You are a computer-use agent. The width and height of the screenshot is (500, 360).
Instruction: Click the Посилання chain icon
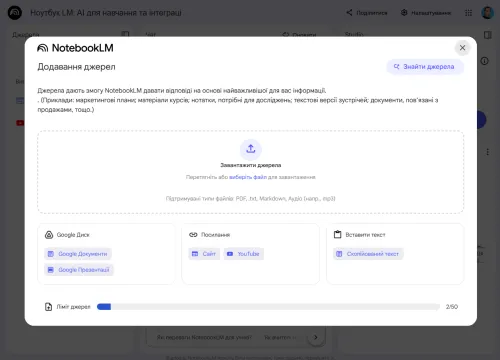[193, 235]
